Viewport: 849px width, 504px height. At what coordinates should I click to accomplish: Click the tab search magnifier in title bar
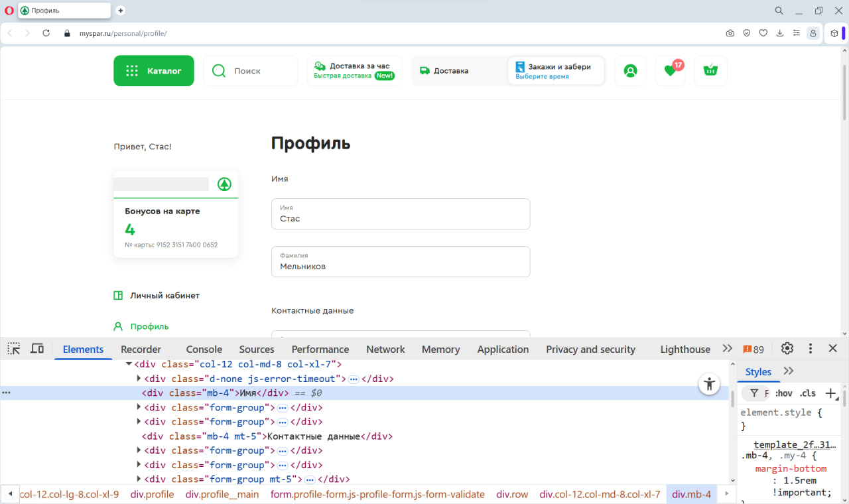click(x=779, y=11)
